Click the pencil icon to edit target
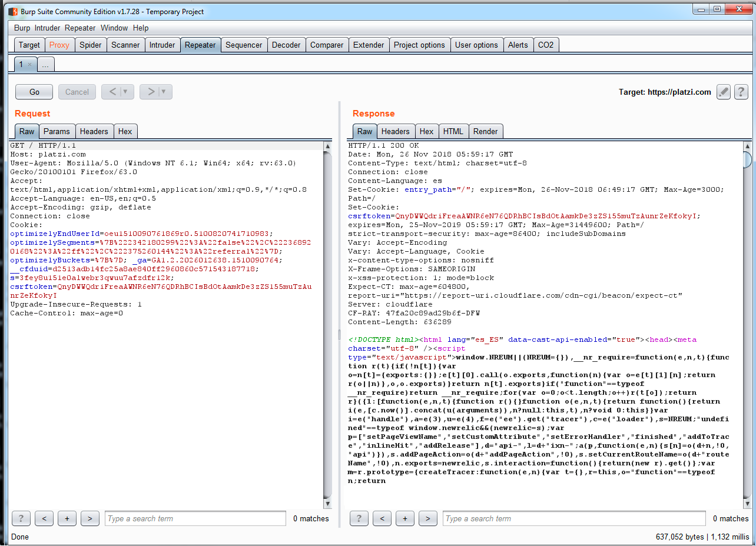756x546 pixels. pyautogui.click(x=724, y=92)
